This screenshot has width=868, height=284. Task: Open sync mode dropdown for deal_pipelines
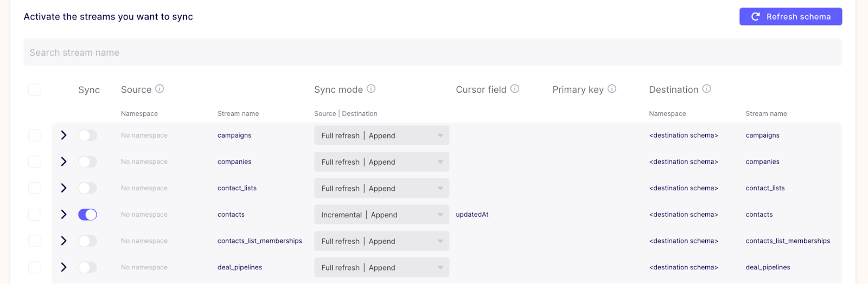click(381, 268)
